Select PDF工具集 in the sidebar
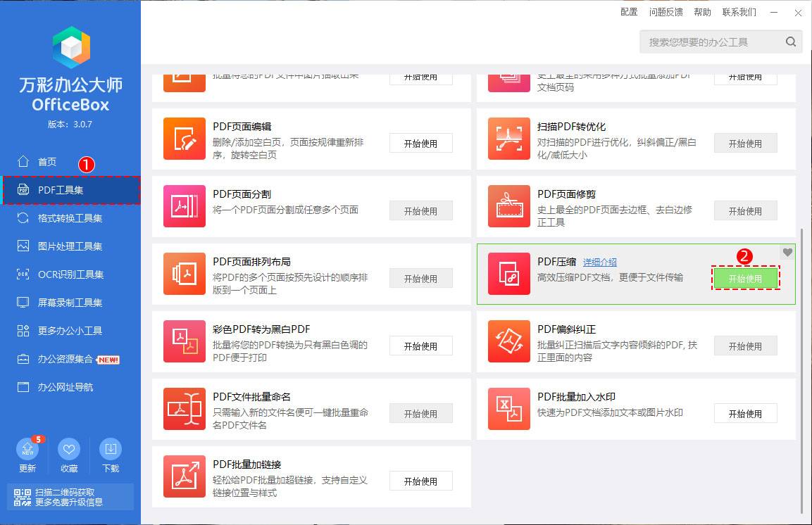The height and width of the screenshot is (525, 812). tap(71, 190)
